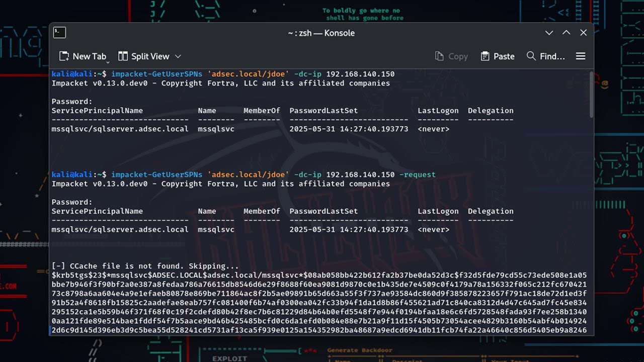Open the hamburger menu

pyautogui.click(x=581, y=56)
